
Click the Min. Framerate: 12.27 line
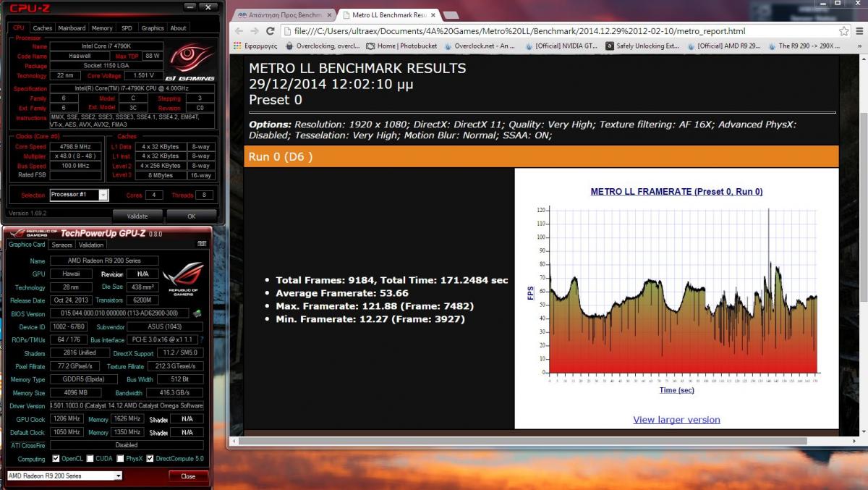370,318
